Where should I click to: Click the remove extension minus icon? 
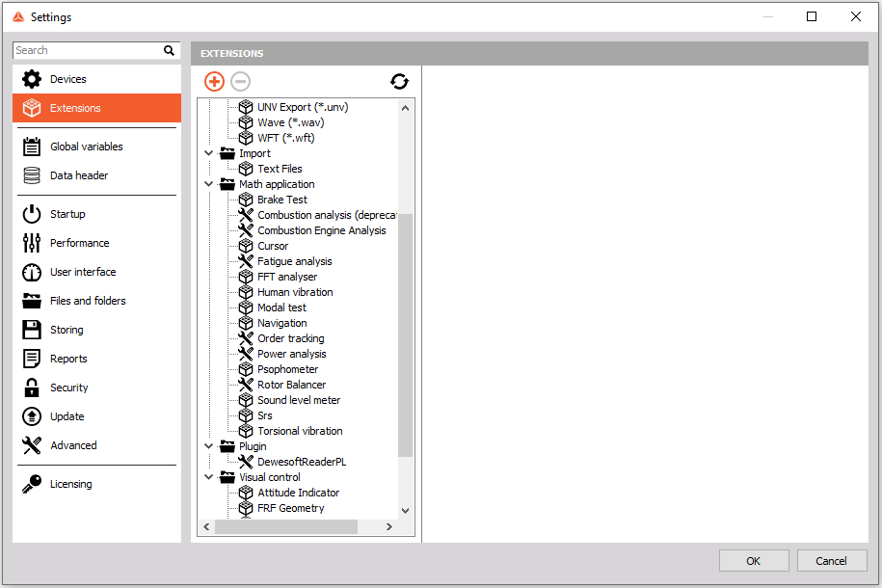[239, 81]
